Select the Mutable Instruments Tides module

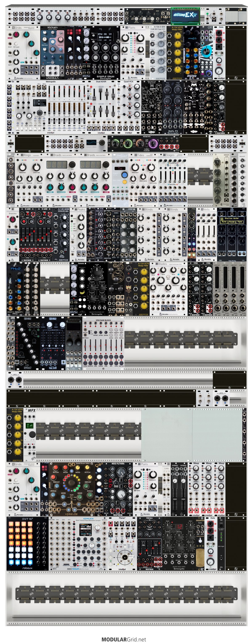143,180
